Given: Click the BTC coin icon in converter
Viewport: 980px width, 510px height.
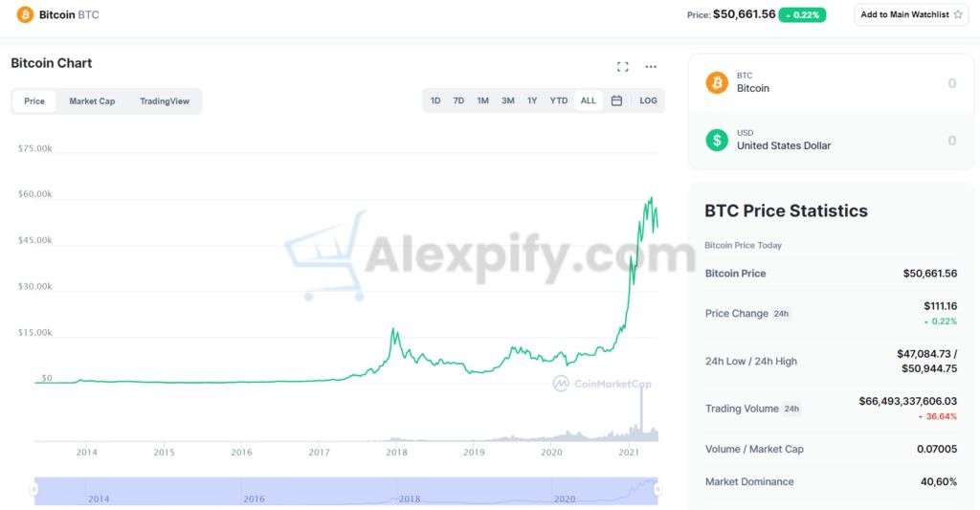Looking at the screenshot, I should click(717, 82).
